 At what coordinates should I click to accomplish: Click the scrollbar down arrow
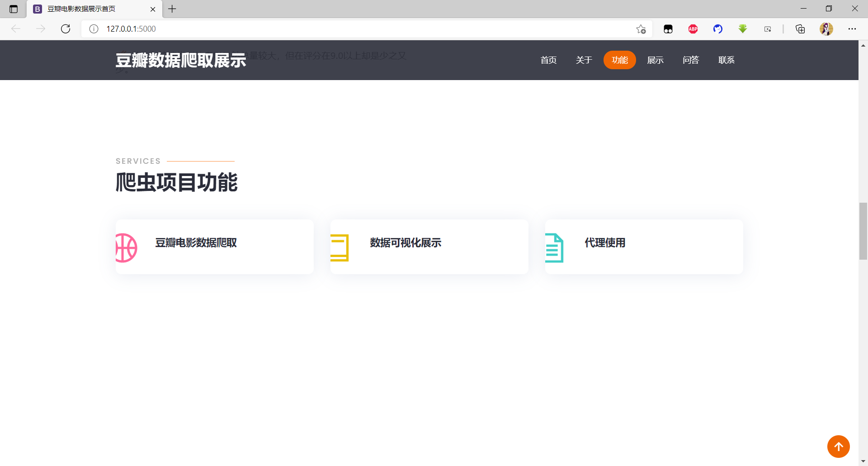coord(863,461)
